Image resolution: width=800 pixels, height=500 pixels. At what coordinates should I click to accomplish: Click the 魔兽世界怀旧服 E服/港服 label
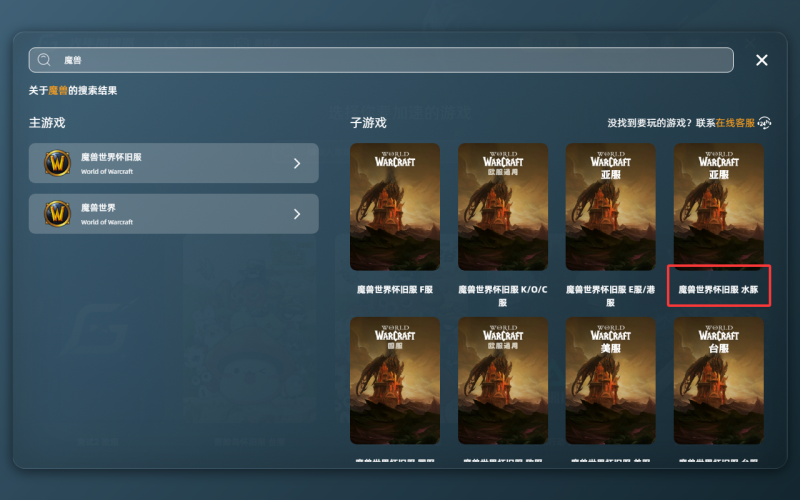[x=611, y=296]
